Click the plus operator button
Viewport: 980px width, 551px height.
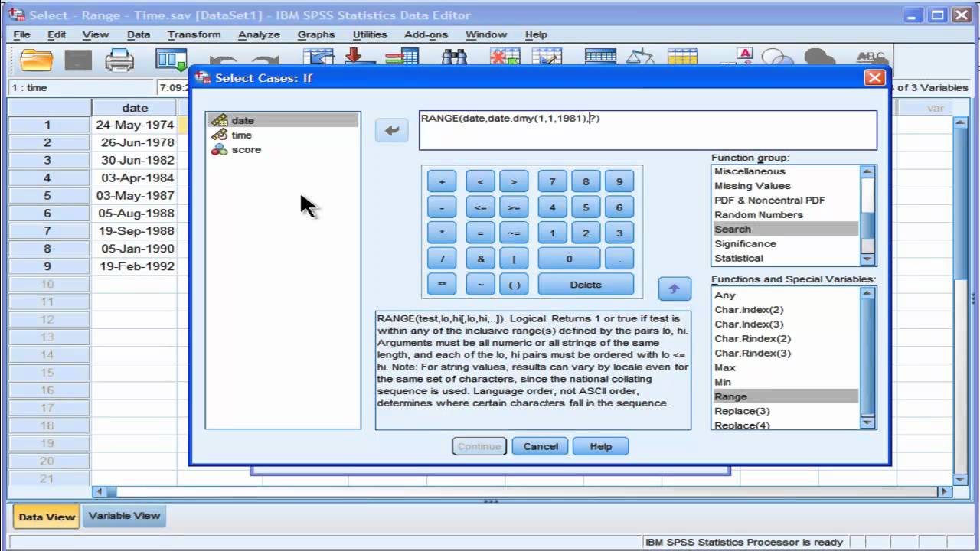pos(442,181)
